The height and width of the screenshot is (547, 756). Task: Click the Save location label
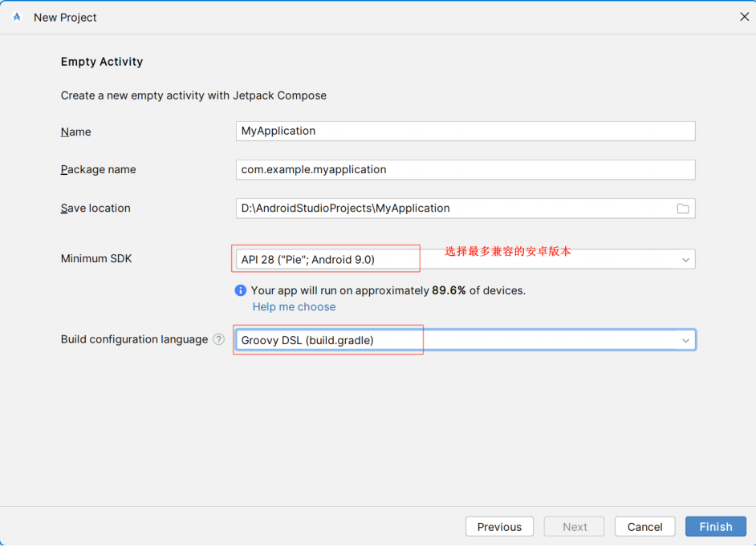[96, 209]
